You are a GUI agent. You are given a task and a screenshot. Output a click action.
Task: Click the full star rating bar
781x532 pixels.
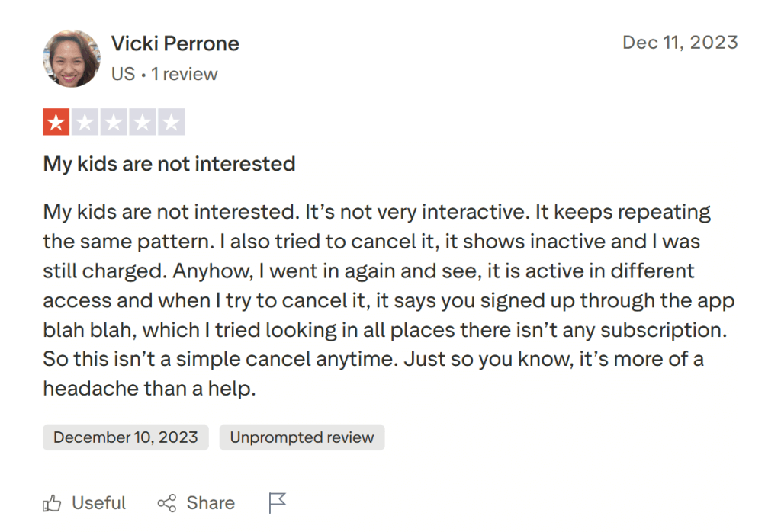coord(113,120)
